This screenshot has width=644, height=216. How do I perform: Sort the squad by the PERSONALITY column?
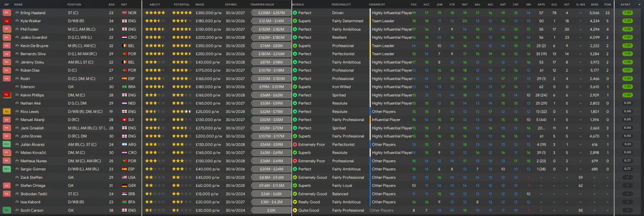[x=341, y=4]
